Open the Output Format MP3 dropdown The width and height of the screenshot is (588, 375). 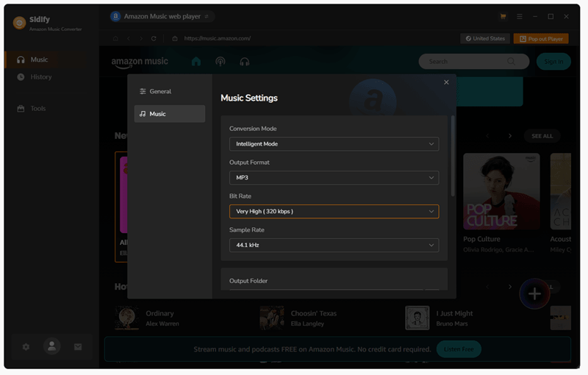tap(334, 178)
